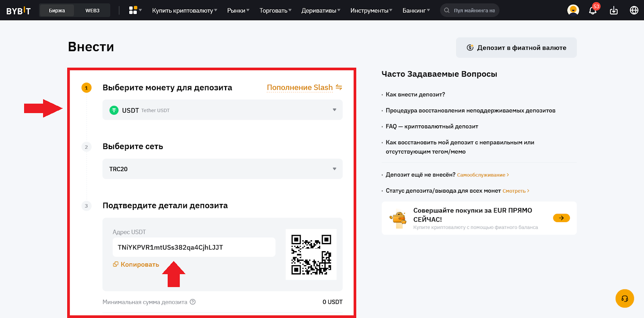644x318 pixels.
Task: Click the download app icon
Action: point(613,10)
